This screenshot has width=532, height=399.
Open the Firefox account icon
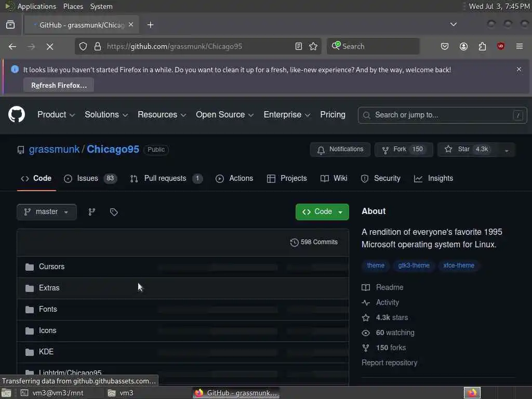pos(463,46)
